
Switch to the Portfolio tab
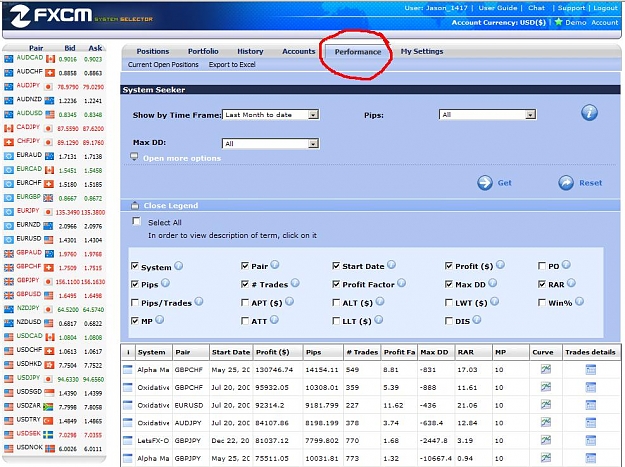click(203, 51)
